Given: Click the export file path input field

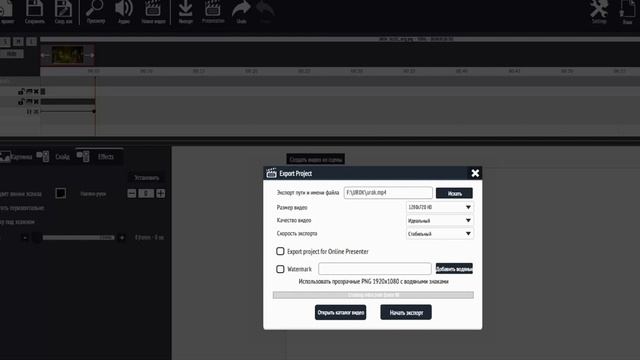Looking at the screenshot, I should point(388,193).
